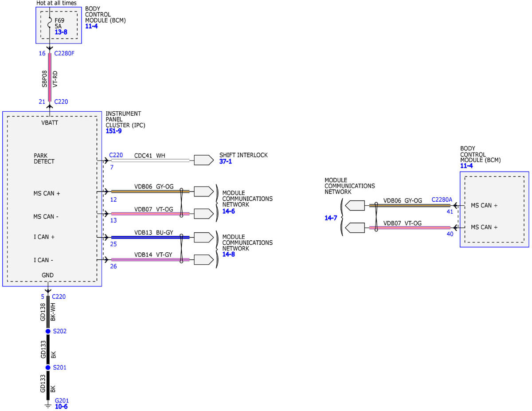
Task: Follow the 14-8 Module Communications Network link
Action: click(229, 255)
